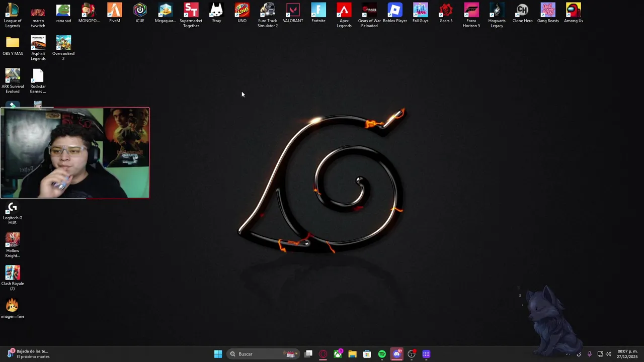Image resolution: width=644 pixels, height=362 pixels.
Task: Click the webcam overlay window
Action: coord(75,153)
